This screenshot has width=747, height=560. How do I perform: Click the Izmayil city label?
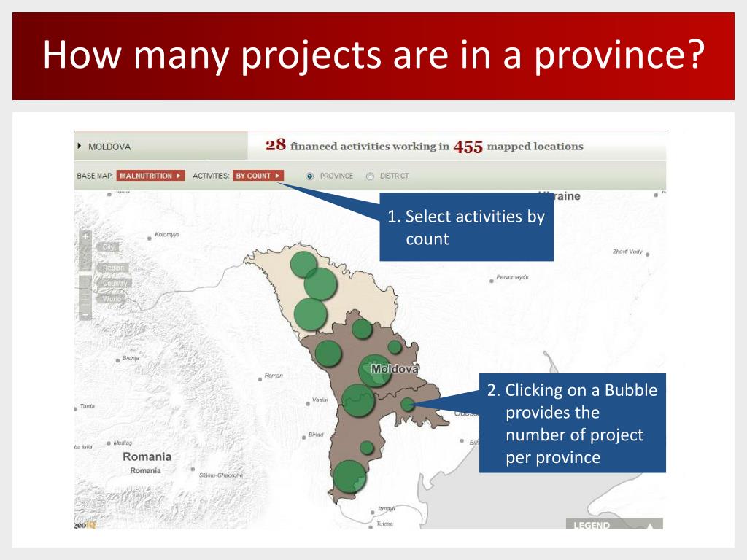[387, 508]
